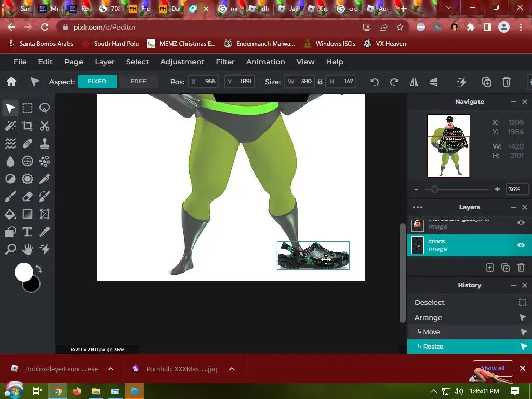This screenshot has height=399, width=532.
Task: Select the Heal bandage tool
Action: click(x=28, y=143)
